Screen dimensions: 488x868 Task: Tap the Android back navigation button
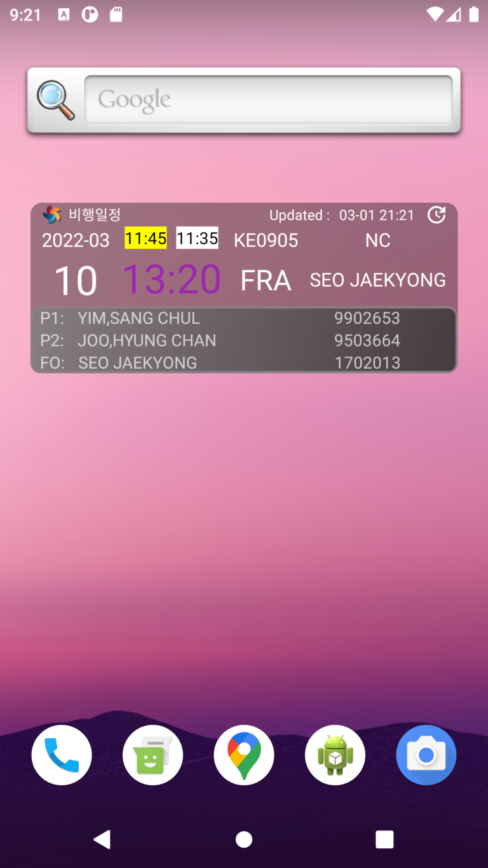[x=102, y=839]
